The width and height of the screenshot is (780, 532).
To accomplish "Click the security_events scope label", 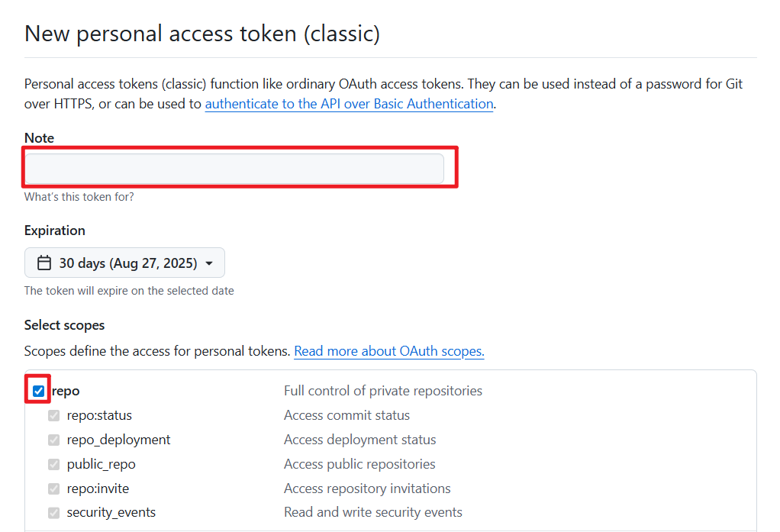I will click(111, 513).
